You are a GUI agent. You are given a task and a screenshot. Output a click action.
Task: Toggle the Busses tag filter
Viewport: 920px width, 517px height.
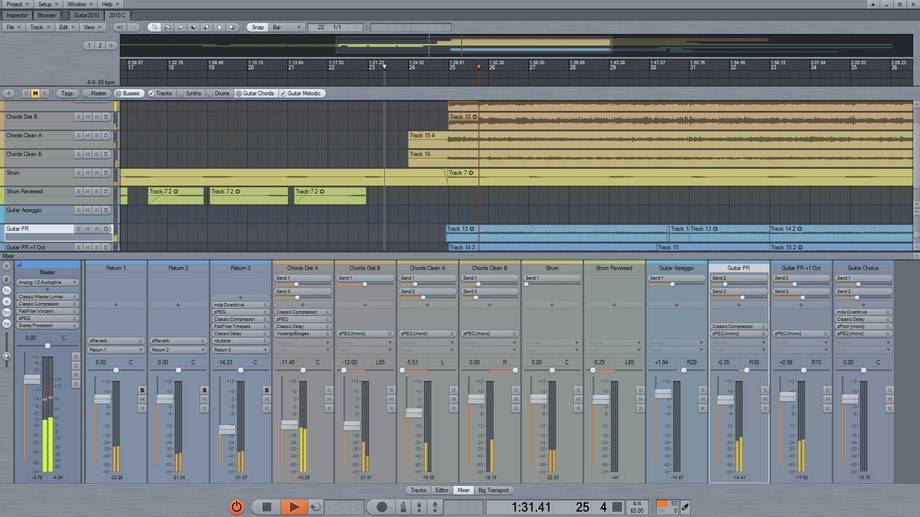(127, 93)
